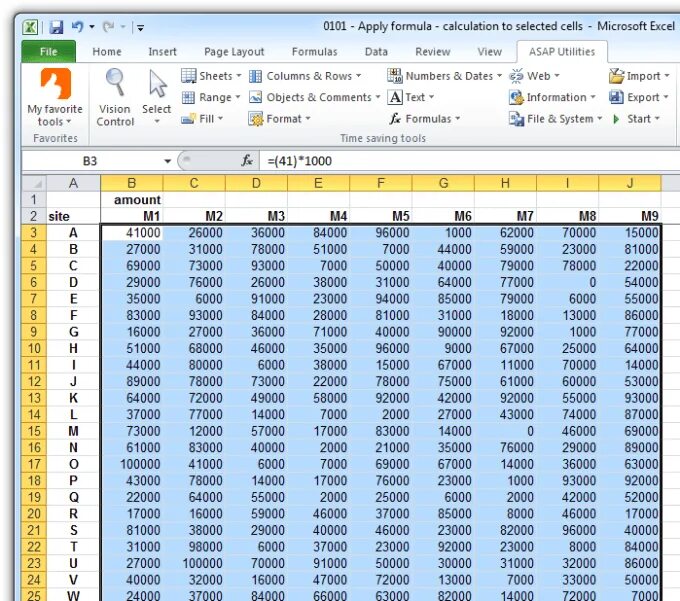
Task: Open My favorite tools icon
Action: [x=56, y=83]
